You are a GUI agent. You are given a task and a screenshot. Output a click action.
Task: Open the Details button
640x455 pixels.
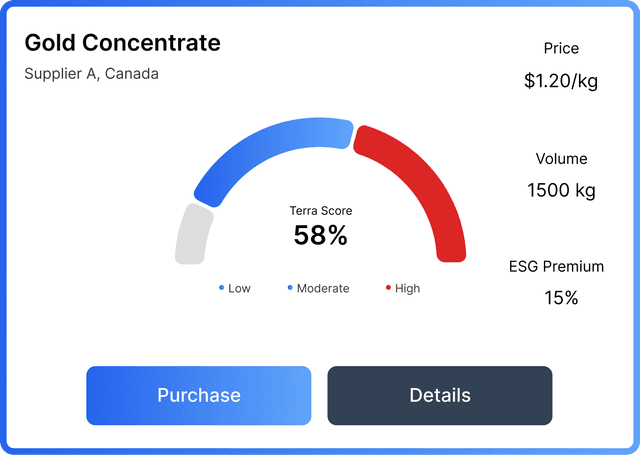pyautogui.click(x=439, y=395)
